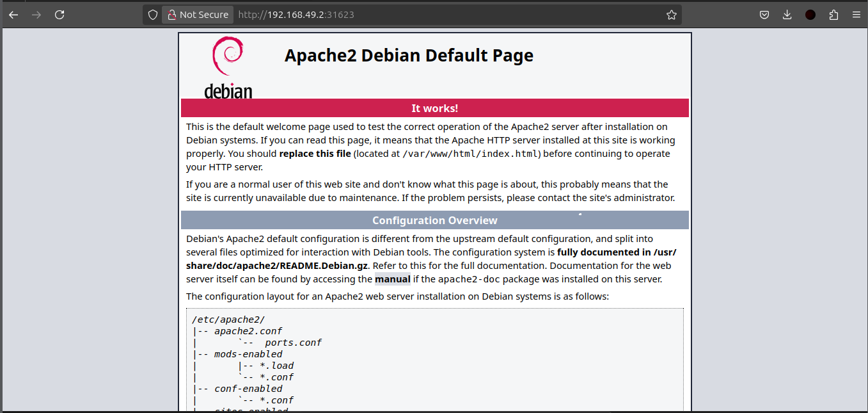The width and height of the screenshot is (868, 413).
Task: Click *.conf under mods-enabled
Action: point(276,377)
